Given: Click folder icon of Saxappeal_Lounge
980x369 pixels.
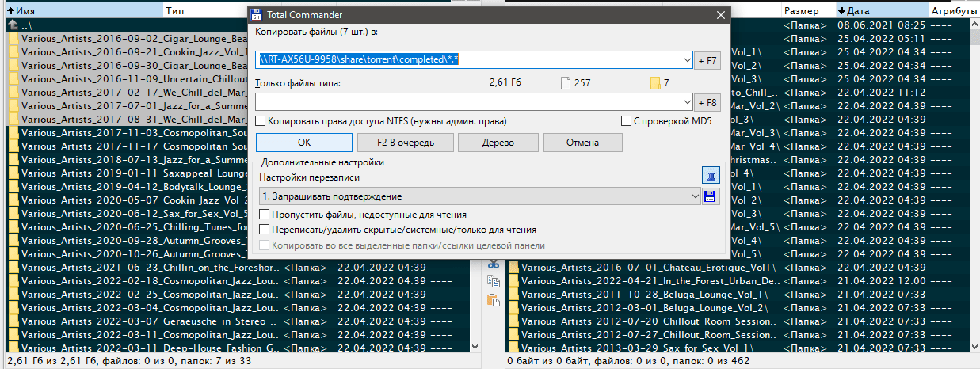Looking at the screenshot, I should coord(13,173).
